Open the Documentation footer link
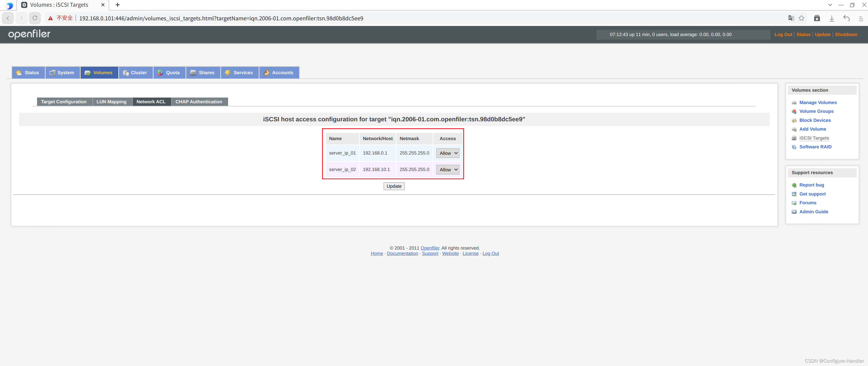Screen dimensions: 868x366 [x=402, y=253]
